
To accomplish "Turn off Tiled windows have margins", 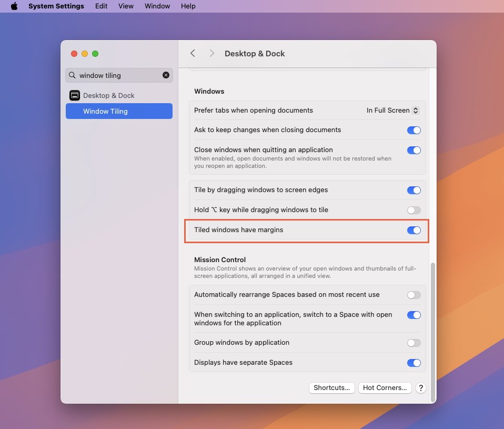I will 414,230.
